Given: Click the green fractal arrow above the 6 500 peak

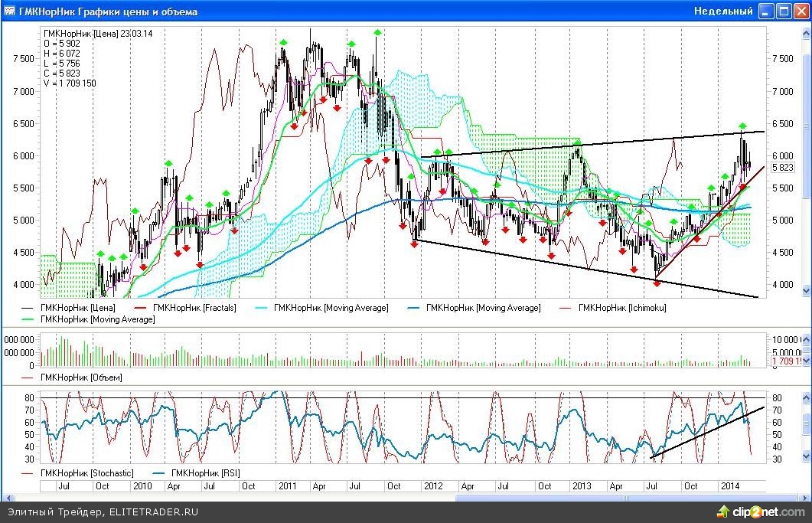Looking at the screenshot, I should coord(742,126).
